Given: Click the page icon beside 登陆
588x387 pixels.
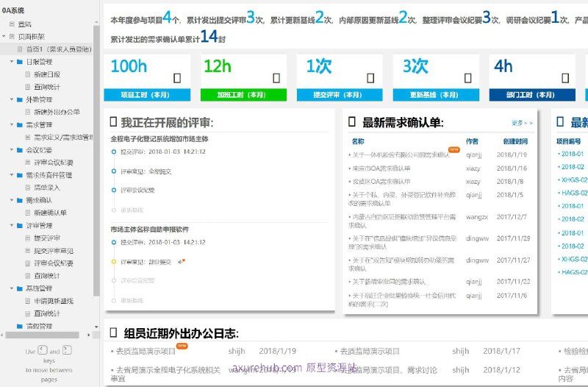Looking at the screenshot, I should tap(12, 24).
